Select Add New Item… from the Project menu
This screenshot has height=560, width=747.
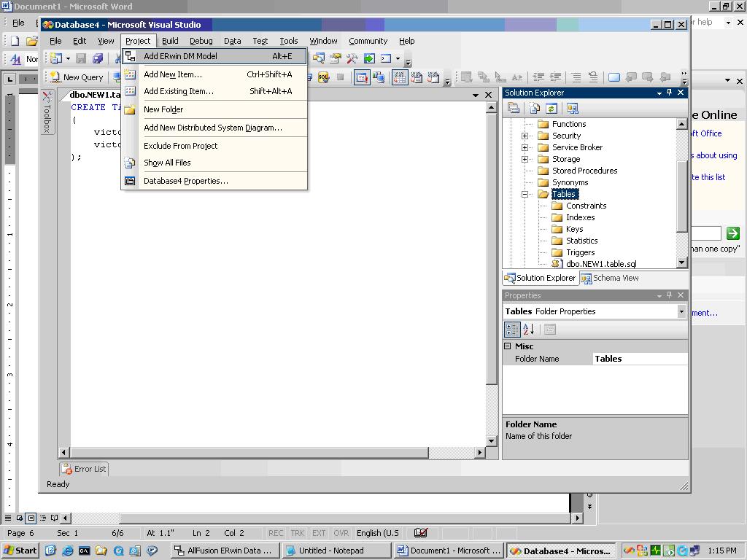point(214,74)
